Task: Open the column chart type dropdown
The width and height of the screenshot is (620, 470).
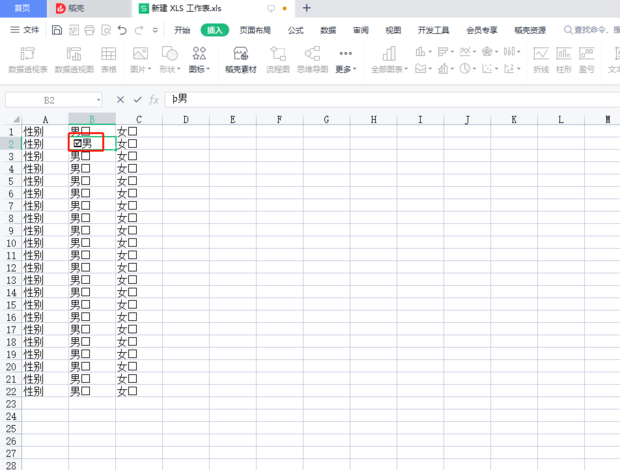Action: click(x=423, y=51)
